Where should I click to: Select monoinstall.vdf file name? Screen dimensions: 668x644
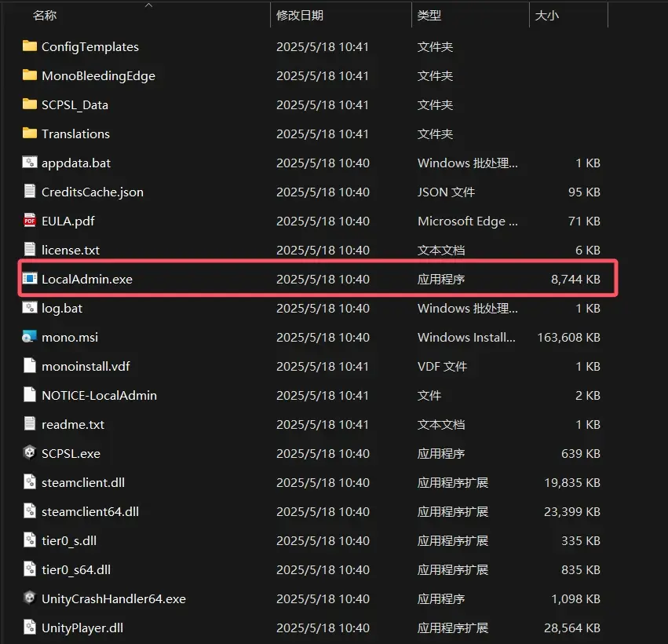point(86,367)
